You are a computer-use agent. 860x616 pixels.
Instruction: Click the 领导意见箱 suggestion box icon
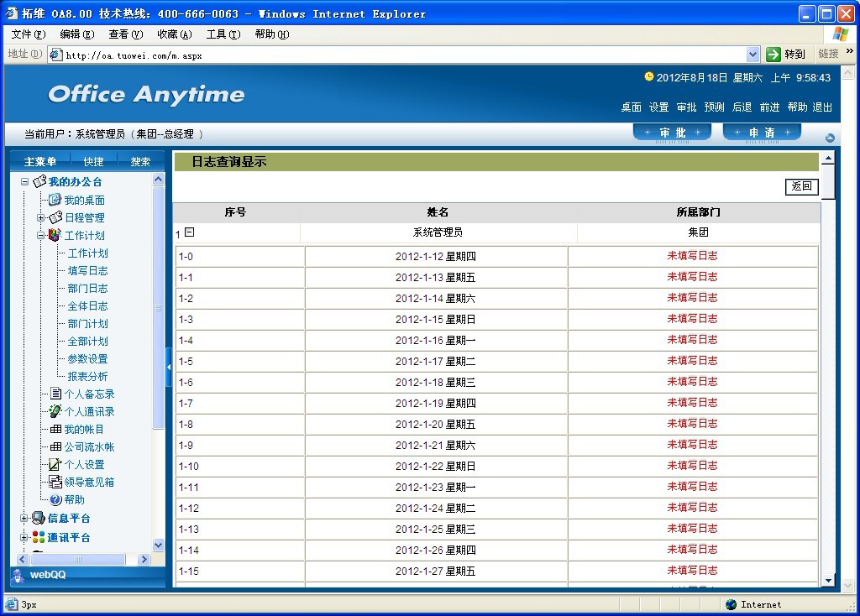tap(55, 482)
